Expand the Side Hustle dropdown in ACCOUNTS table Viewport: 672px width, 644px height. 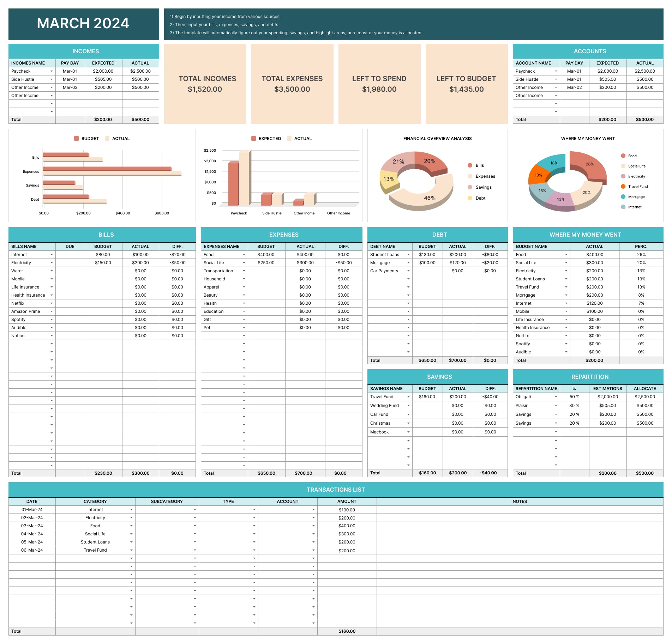pos(556,79)
